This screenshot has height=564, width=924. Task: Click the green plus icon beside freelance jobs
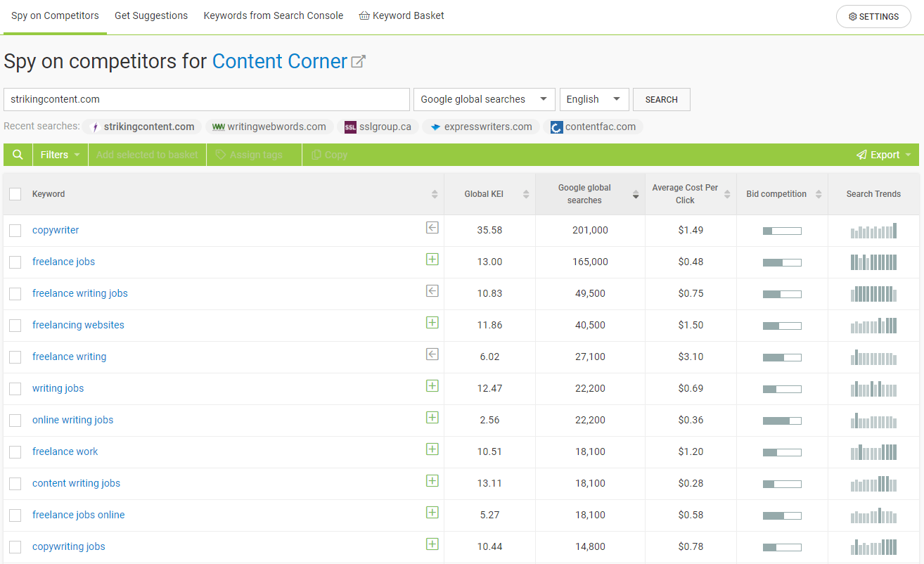[x=432, y=259]
